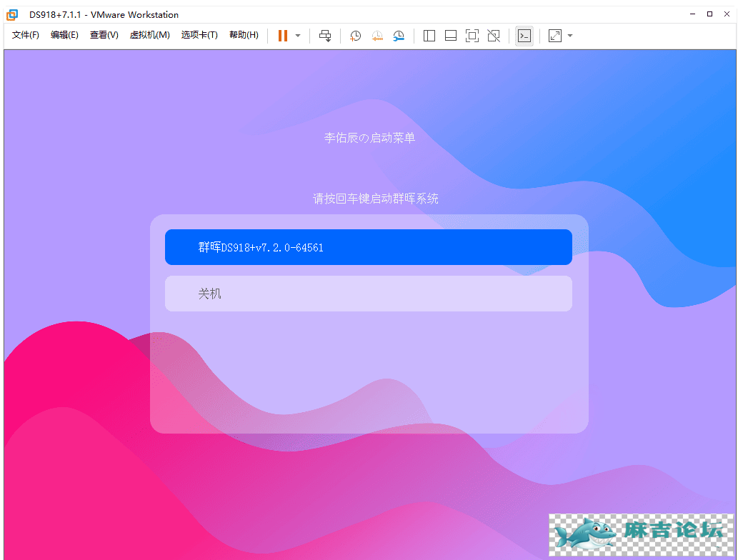Screen dimensions: 738x560
Task: Open the 查看(V) menu
Action: click(104, 35)
